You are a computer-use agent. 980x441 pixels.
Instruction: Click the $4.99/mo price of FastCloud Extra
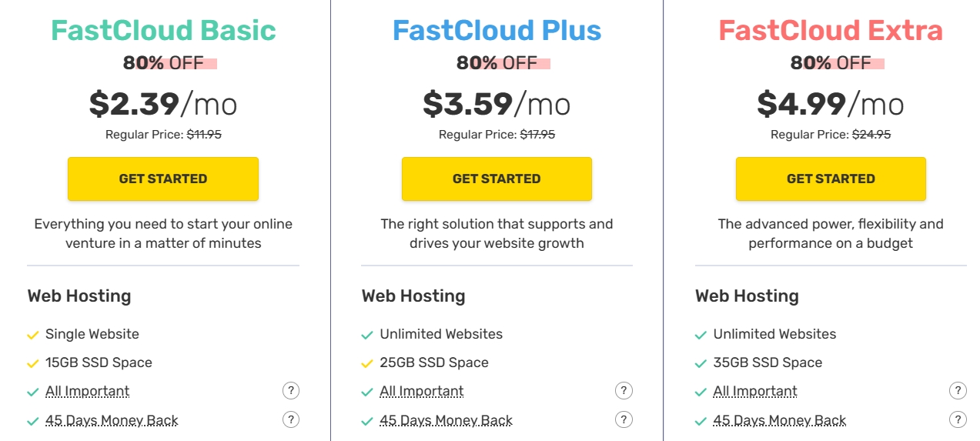(831, 104)
